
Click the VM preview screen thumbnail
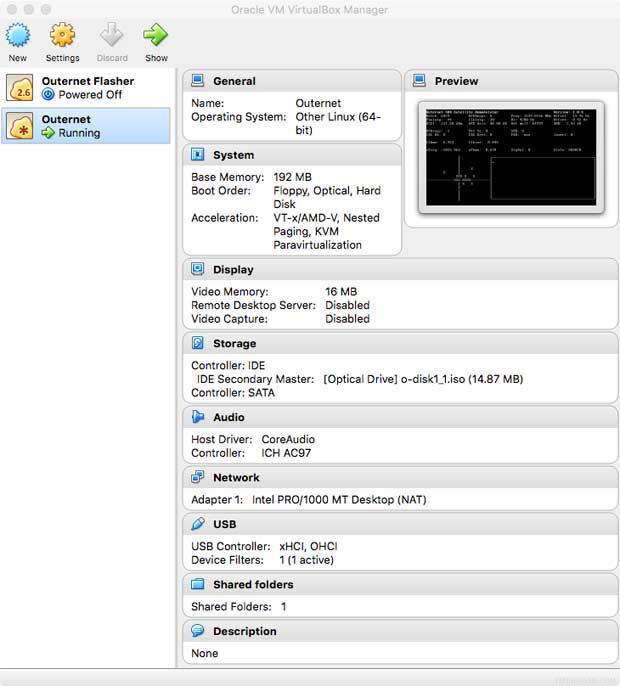coord(511,158)
